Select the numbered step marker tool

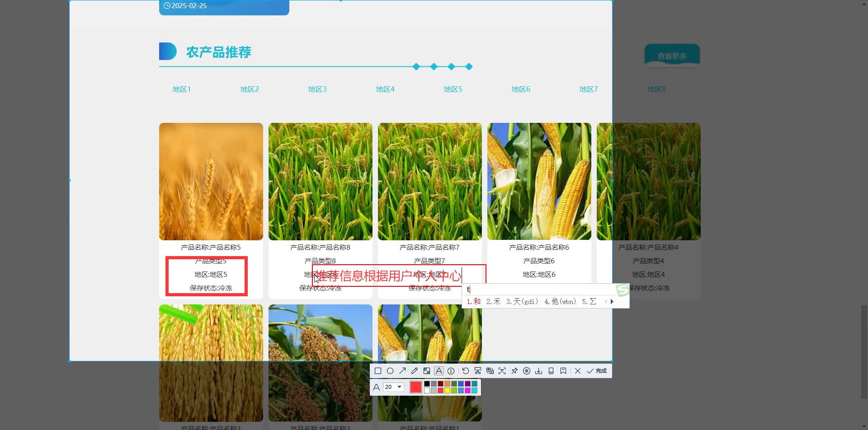(x=451, y=371)
